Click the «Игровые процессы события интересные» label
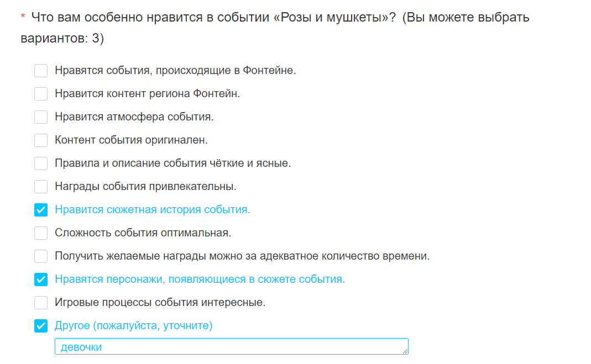 (160, 303)
